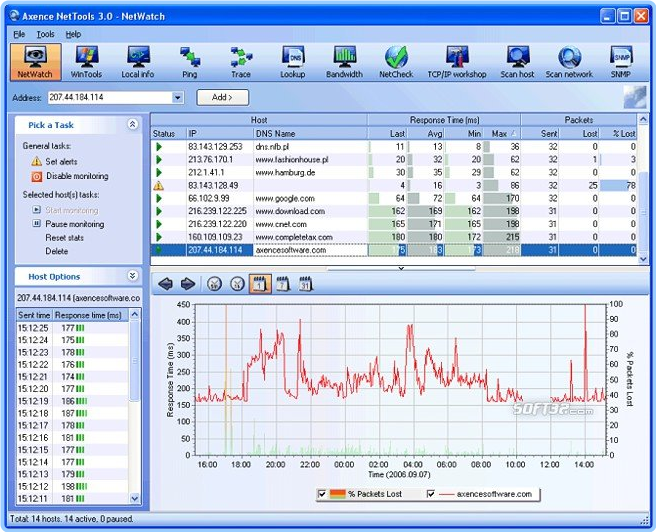Open the NetWatch tool
This screenshot has height=532, width=656.
pos(36,62)
